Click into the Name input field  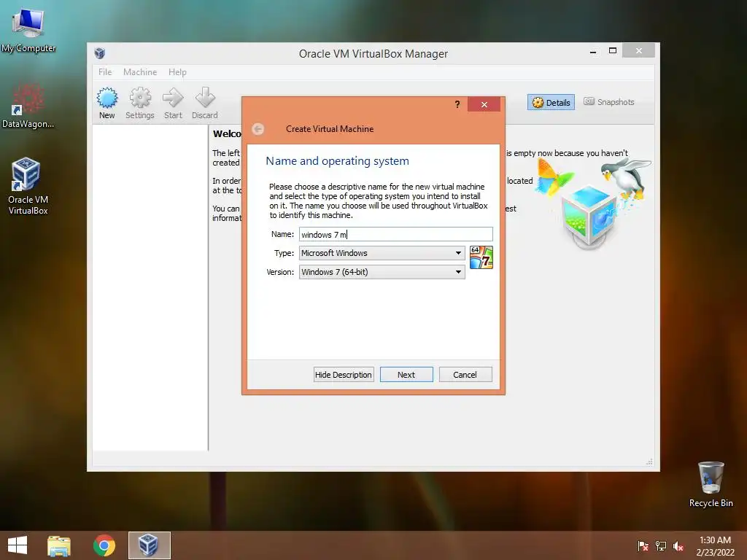[396, 234]
